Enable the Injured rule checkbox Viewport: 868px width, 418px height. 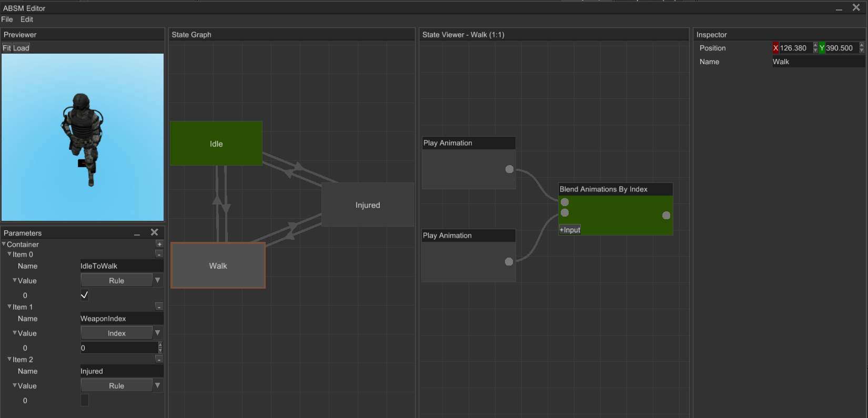(x=85, y=401)
